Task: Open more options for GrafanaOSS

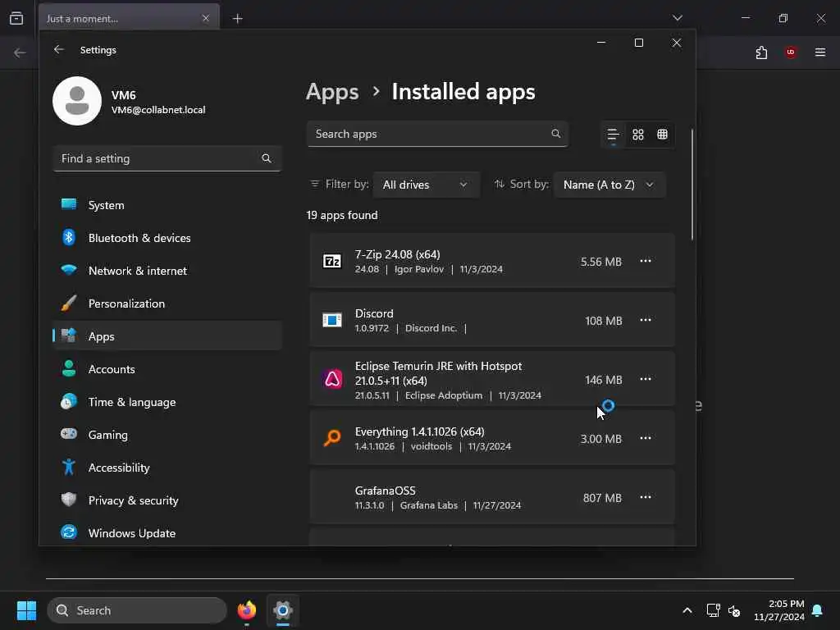Action: point(646,496)
